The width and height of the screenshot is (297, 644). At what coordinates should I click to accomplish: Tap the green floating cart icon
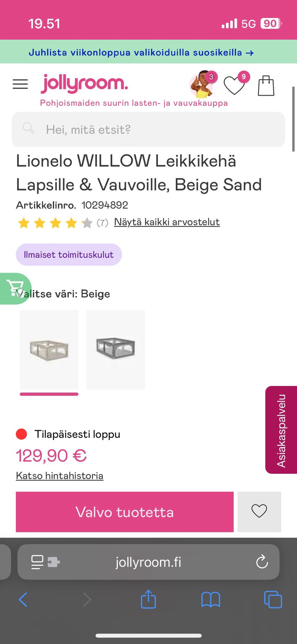[x=14, y=288]
